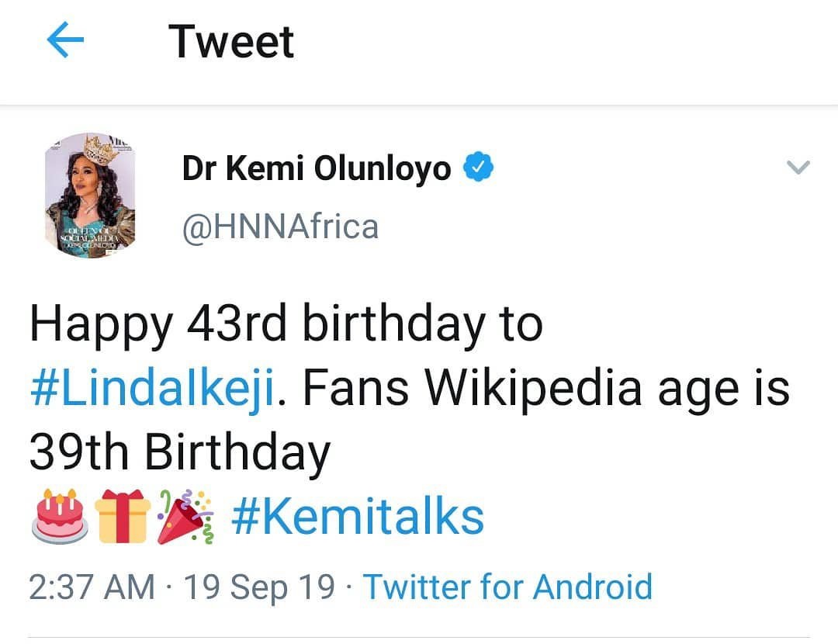Open the #LindaIkeji hashtag
Screen dimensions: 838x644
tap(152, 389)
